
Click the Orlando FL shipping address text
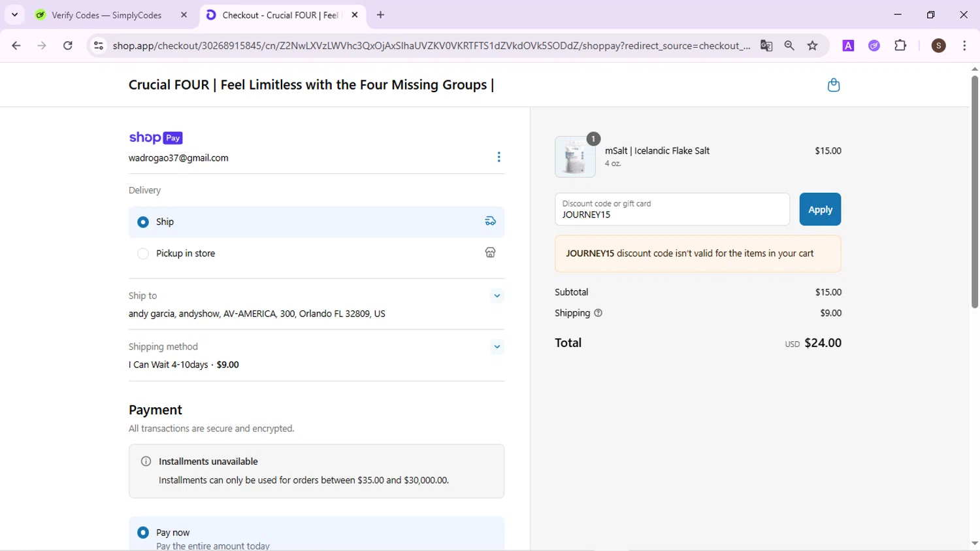257,314
